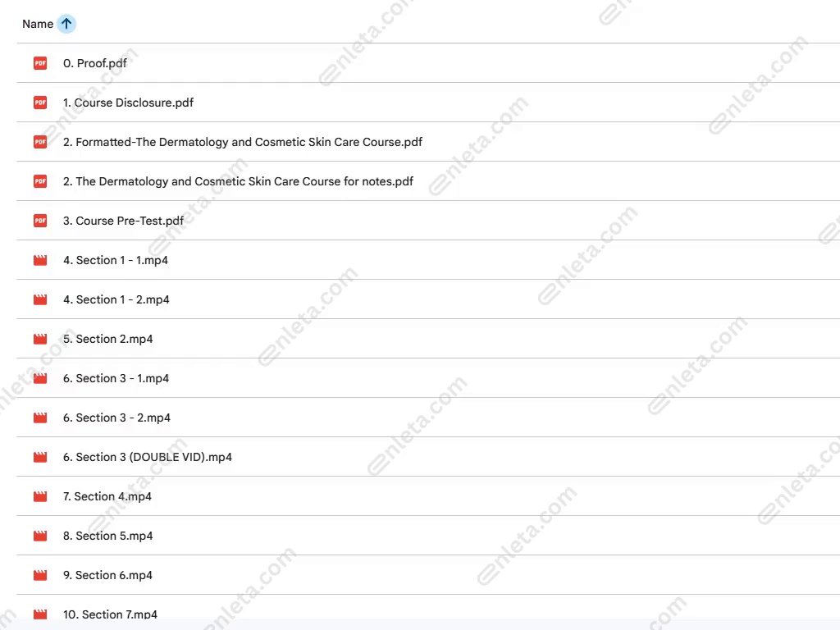Click the Name column header
The height and width of the screenshot is (630, 840).
(x=38, y=24)
